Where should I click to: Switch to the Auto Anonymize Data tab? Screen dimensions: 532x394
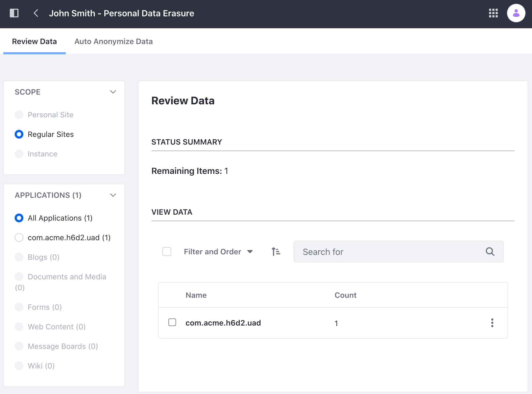tap(113, 41)
